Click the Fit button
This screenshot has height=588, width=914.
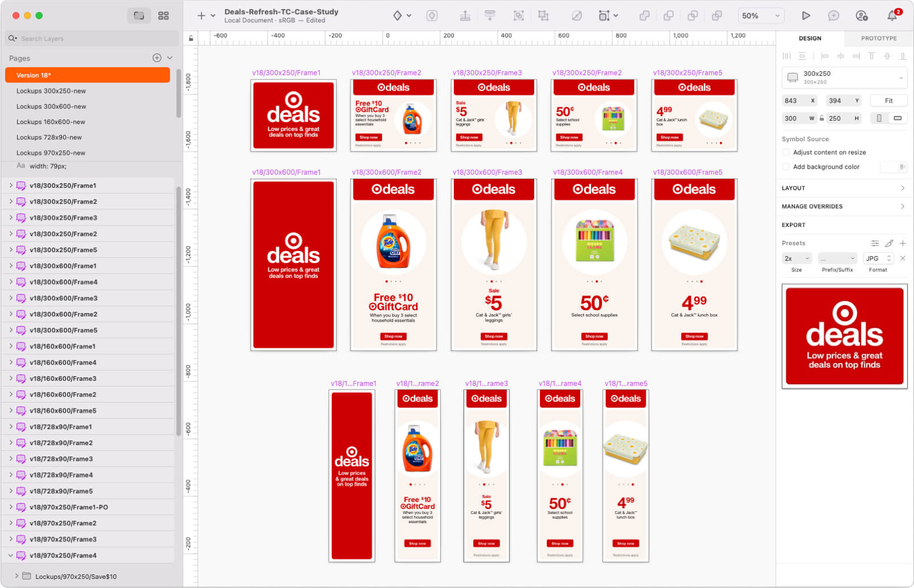pos(888,101)
